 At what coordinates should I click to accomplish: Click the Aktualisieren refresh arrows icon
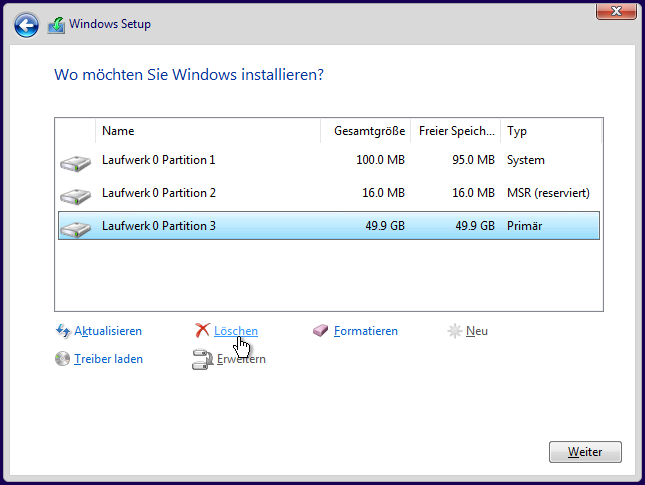tap(63, 331)
